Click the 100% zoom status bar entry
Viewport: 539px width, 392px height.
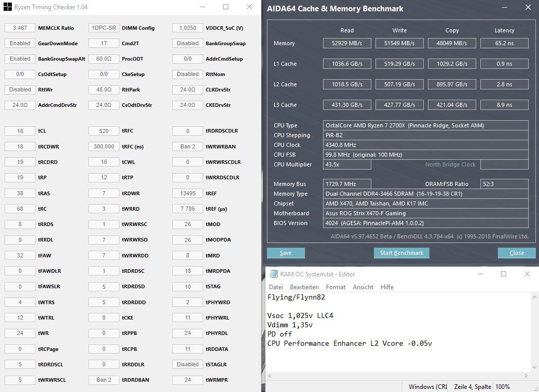click(x=502, y=387)
